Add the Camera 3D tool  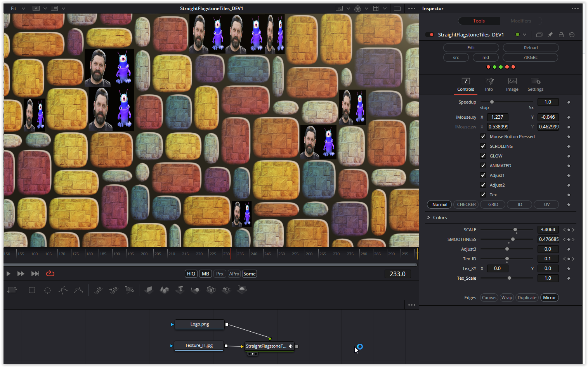tap(211, 290)
